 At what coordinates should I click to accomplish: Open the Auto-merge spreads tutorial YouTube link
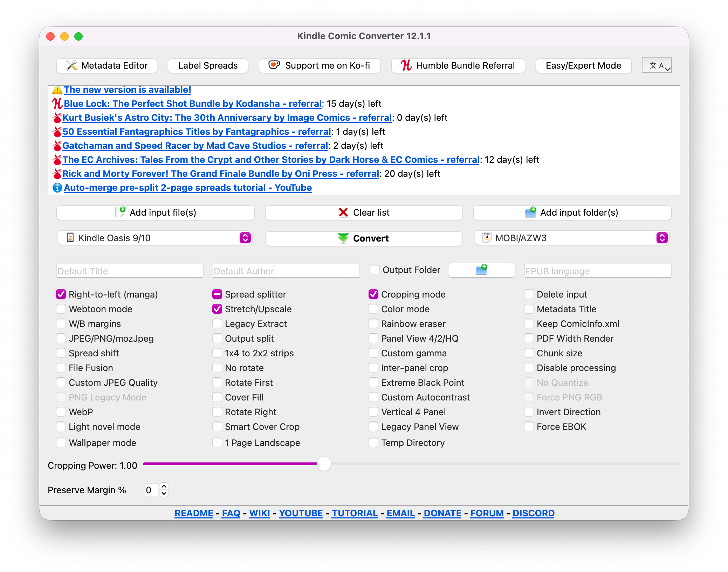[x=188, y=188]
